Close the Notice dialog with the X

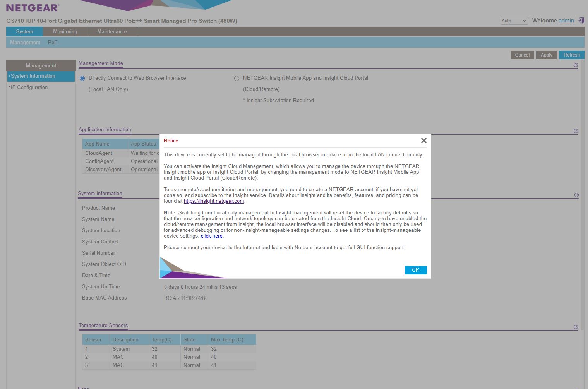click(424, 141)
